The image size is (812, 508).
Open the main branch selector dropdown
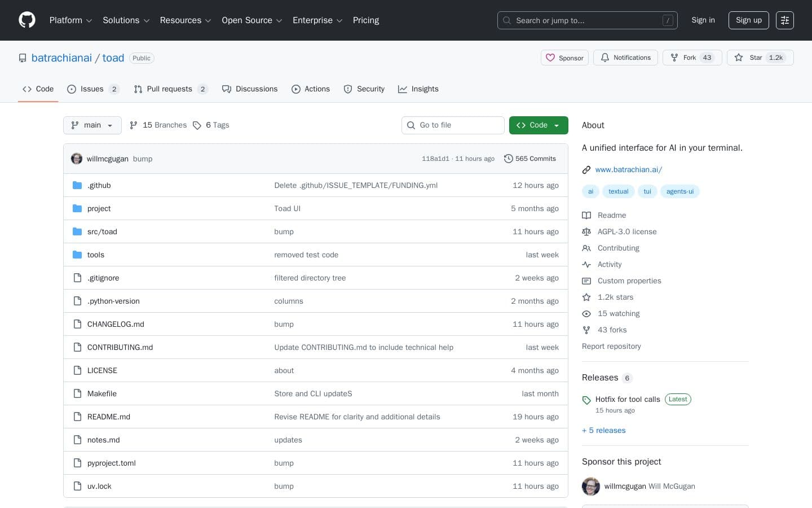pyautogui.click(x=92, y=125)
